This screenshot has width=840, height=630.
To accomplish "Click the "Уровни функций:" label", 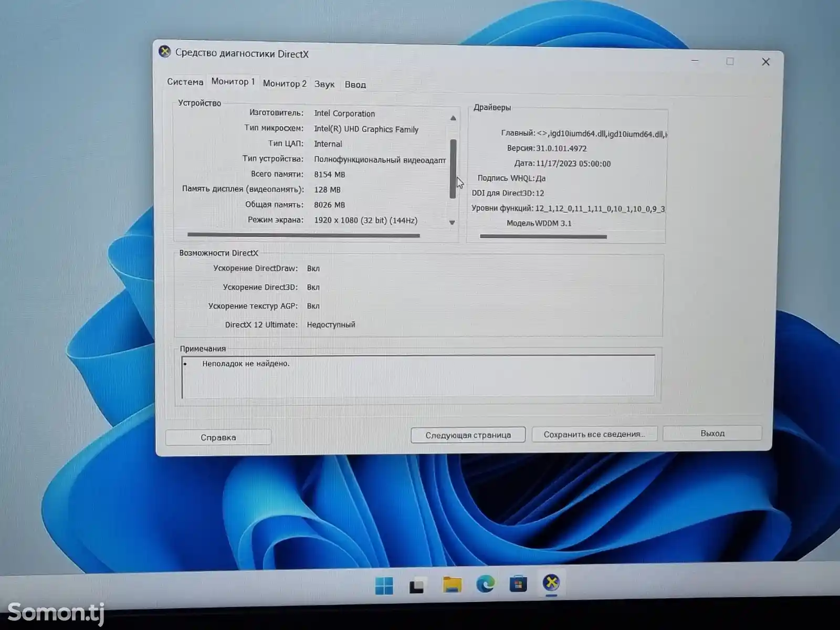I will pos(502,208).
